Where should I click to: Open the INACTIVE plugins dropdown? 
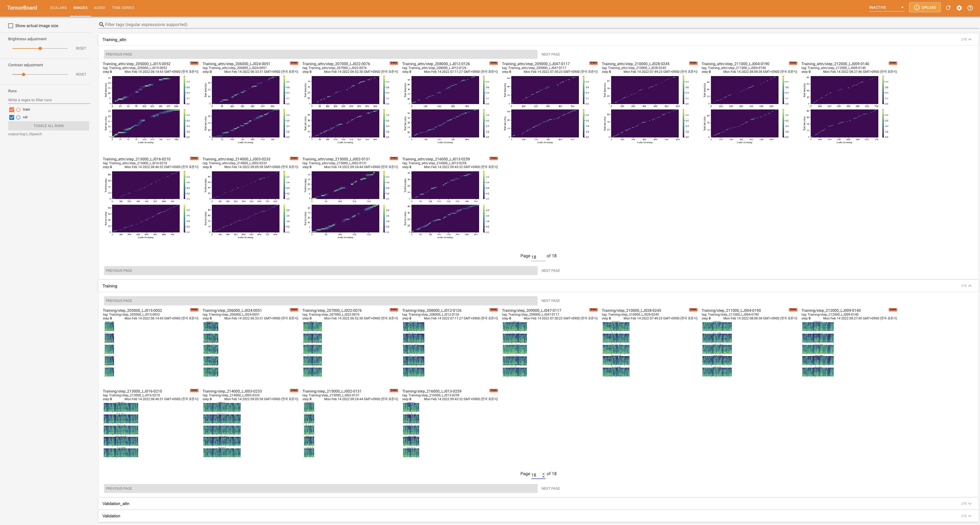click(886, 8)
